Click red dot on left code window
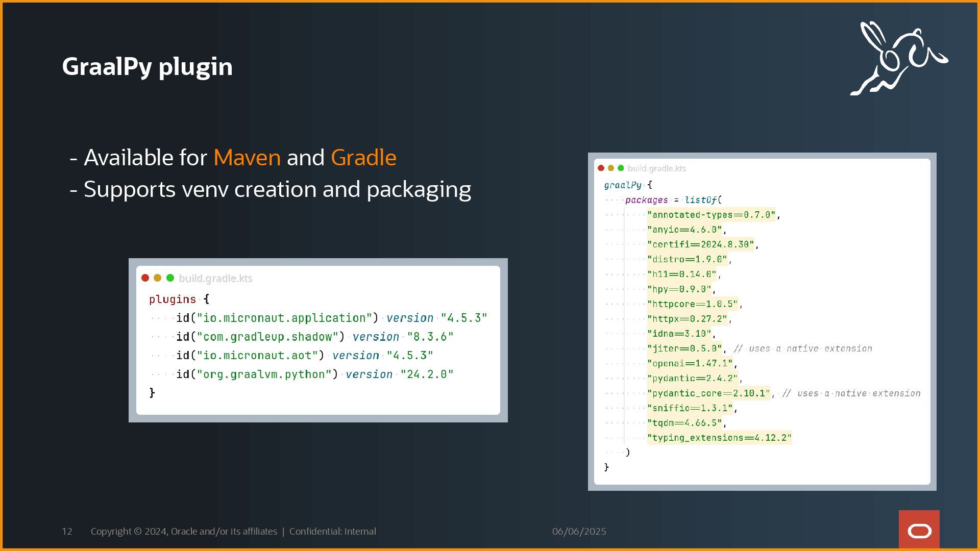The height and width of the screenshot is (551, 980). pyautogui.click(x=145, y=278)
